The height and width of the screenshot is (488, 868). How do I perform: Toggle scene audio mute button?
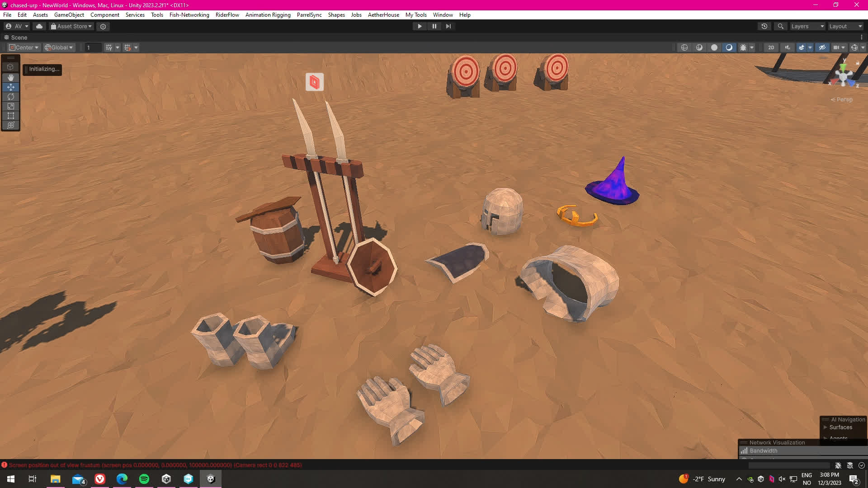[x=788, y=47]
